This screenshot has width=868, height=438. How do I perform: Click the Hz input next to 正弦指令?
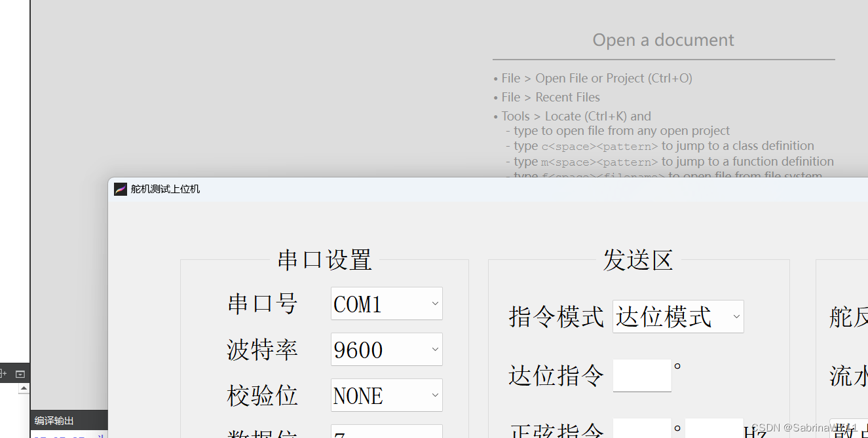[x=714, y=431]
